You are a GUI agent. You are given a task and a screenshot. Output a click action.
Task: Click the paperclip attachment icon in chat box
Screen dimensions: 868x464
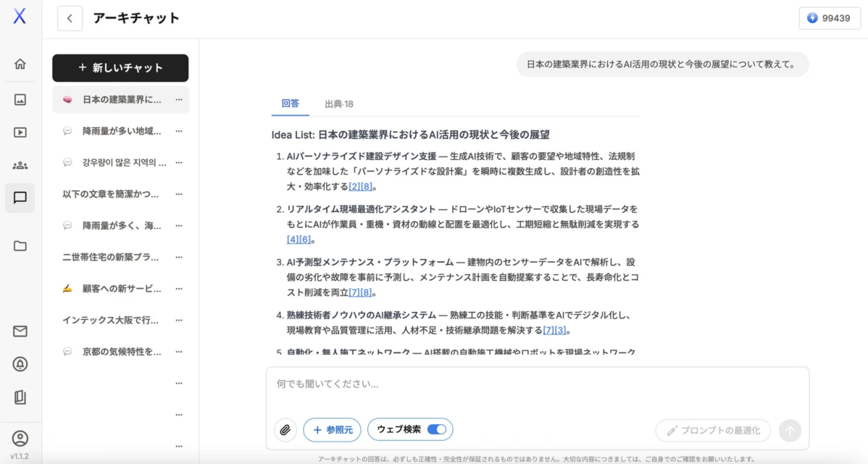point(285,429)
